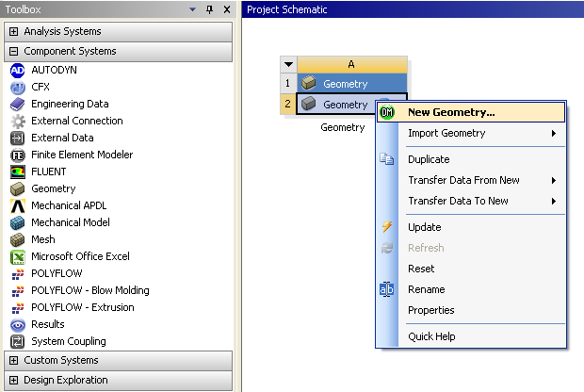Click the Microsoft Office Excel label
This screenshot has height=392, width=584.
[x=80, y=256]
